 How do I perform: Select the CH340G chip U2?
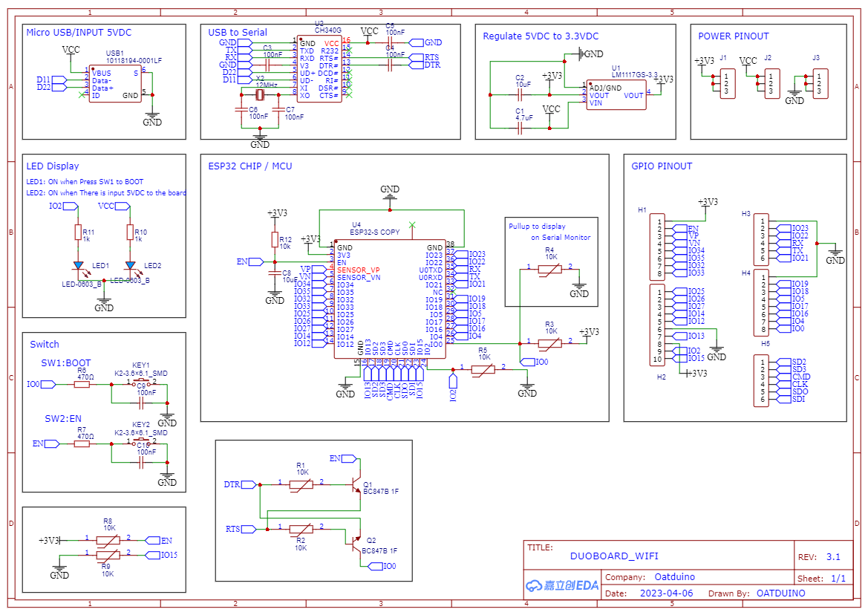tap(319, 67)
